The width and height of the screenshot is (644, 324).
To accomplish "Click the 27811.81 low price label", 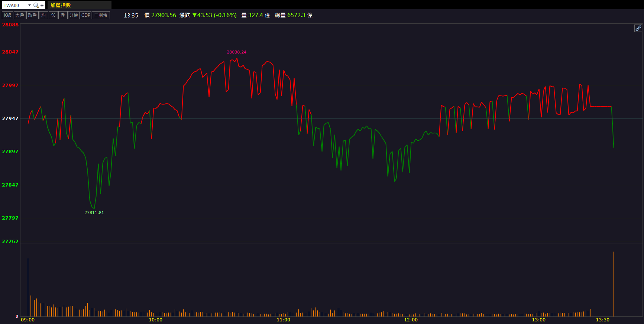I will coord(94,213).
